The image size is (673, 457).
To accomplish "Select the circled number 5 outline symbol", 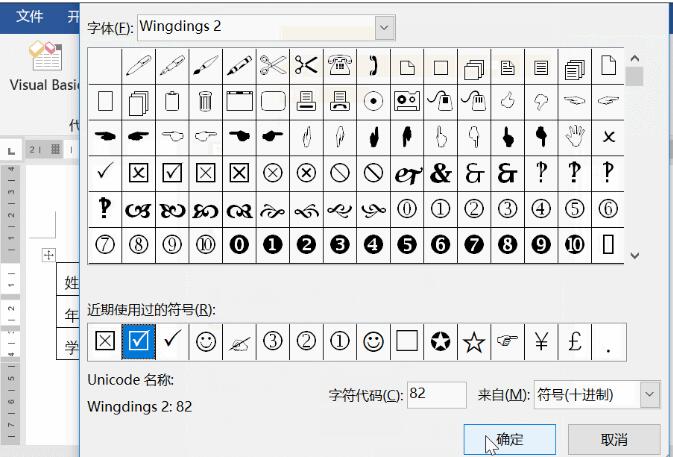I will (x=574, y=209).
